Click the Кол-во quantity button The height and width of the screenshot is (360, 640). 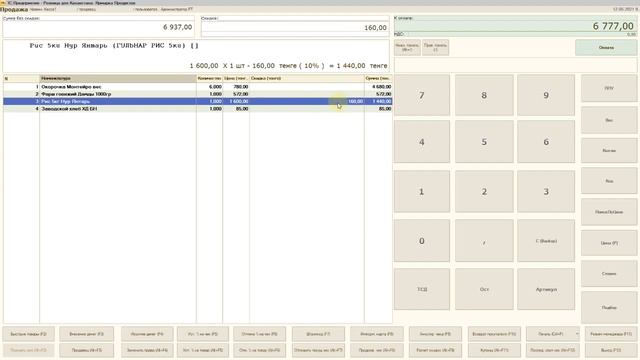[x=609, y=151]
